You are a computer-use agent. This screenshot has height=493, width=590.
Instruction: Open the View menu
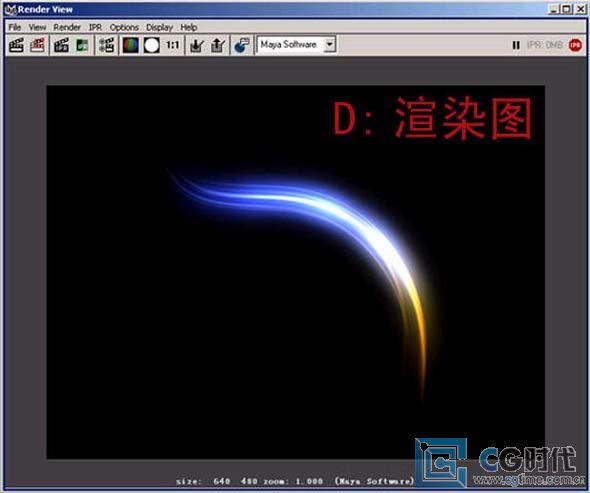[x=38, y=27]
